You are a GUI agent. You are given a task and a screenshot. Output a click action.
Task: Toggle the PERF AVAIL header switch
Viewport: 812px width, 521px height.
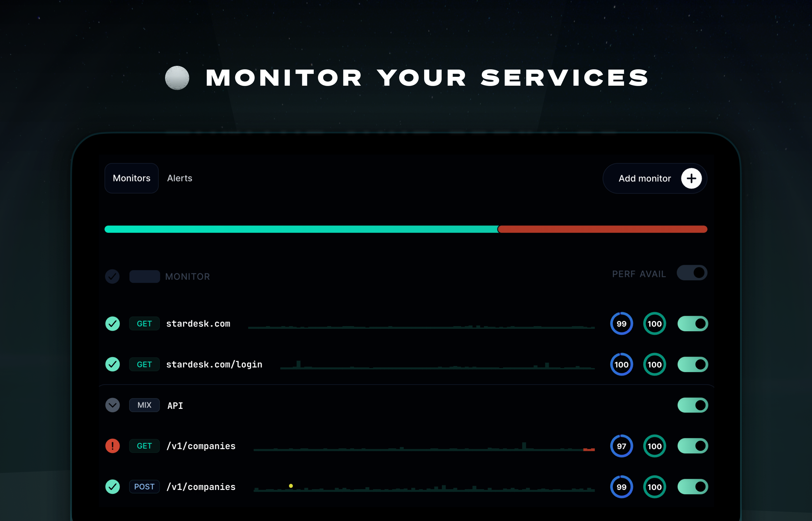pyautogui.click(x=692, y=273)
